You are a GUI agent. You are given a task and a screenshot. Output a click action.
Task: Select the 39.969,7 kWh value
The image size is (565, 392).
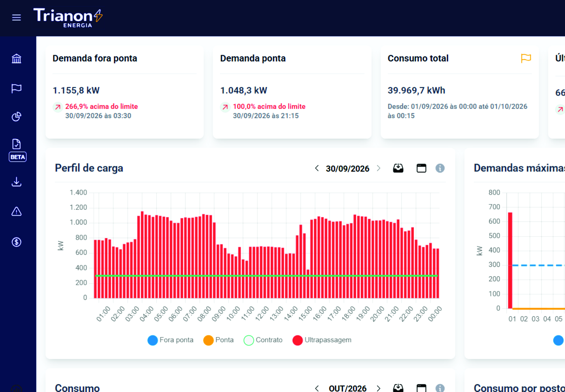(x=416, y=91)
